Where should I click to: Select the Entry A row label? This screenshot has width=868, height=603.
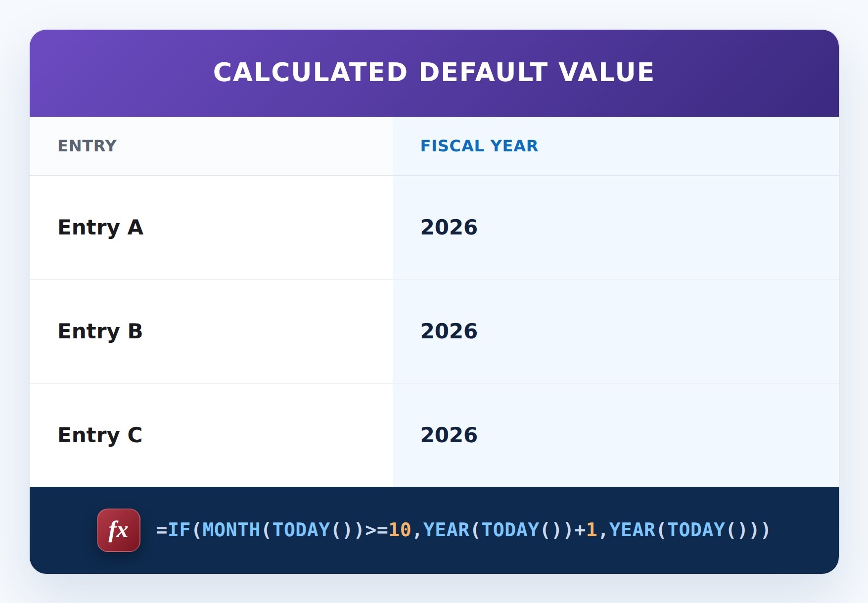(100, 228)
